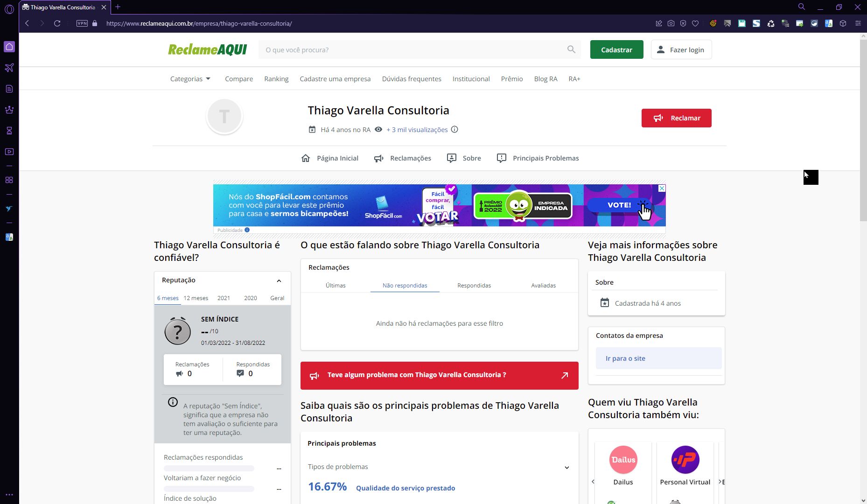Image resolution: width=867 pixels, height=504 pixels.
Task: Switch to Avaliadas complaints tab
Action: (x=544, y=285)
